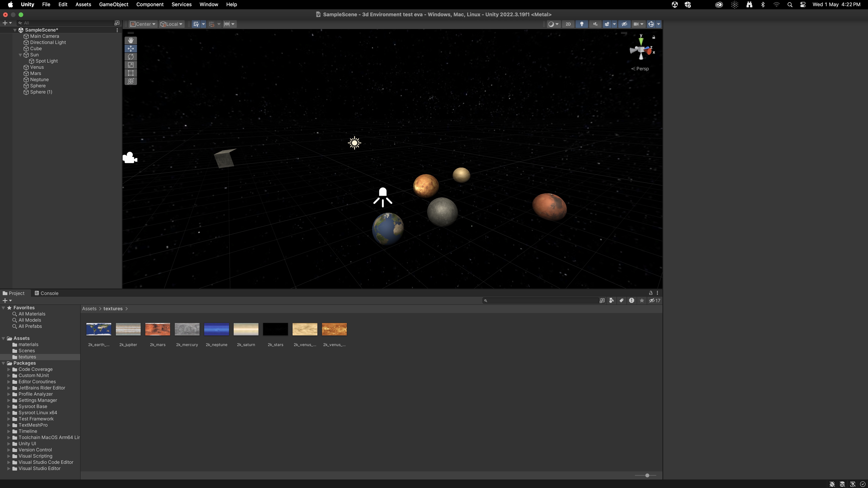Viewport: 868px width, 488px height.
Task: Open Bluetooth status menu
Action: pos(763,5)
